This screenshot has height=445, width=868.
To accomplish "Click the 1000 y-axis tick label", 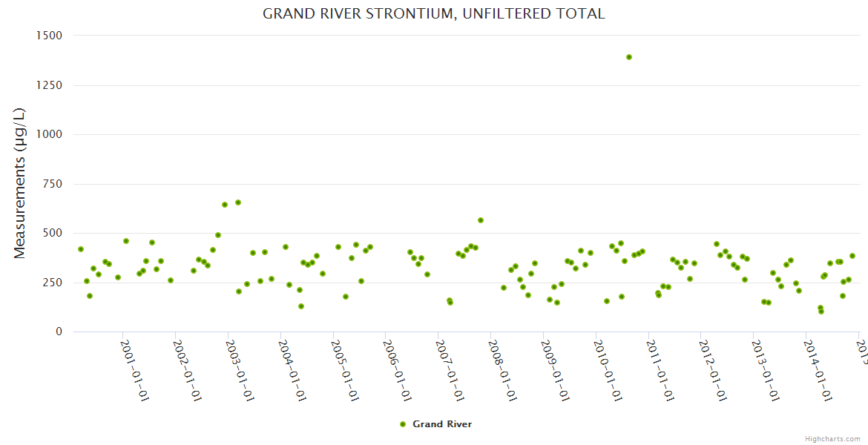I will point(50,134).
